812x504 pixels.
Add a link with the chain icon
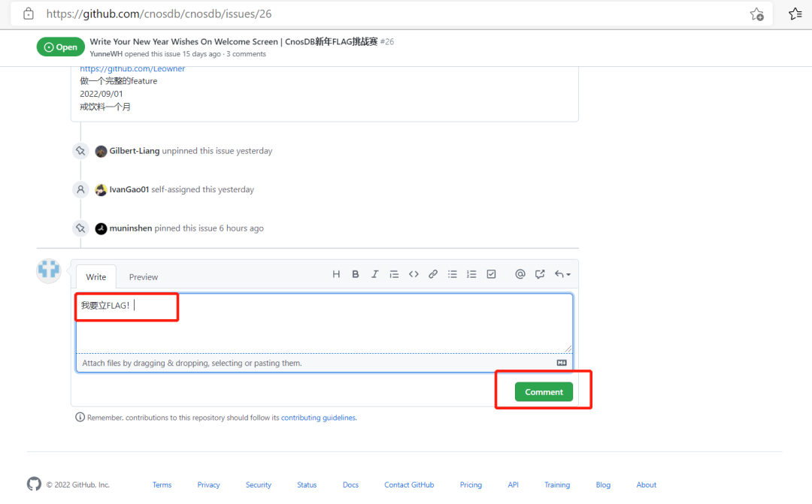[433, 274]
